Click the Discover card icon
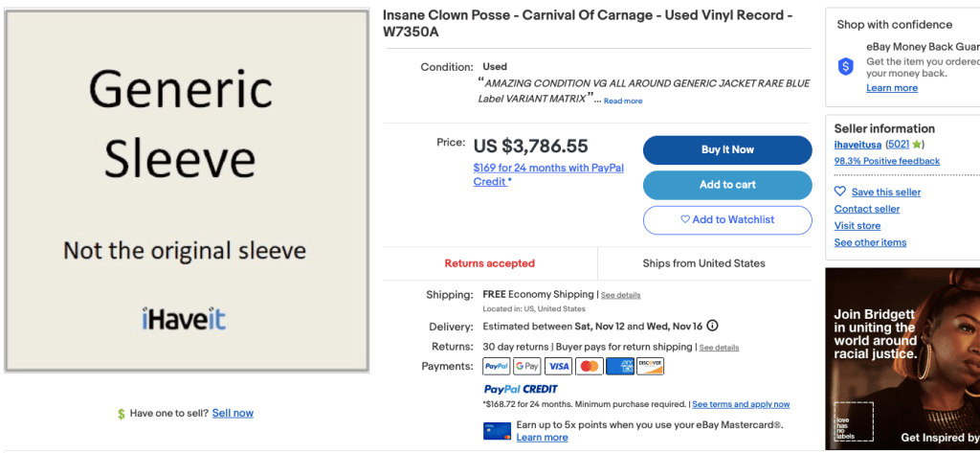 pos(651,366)
